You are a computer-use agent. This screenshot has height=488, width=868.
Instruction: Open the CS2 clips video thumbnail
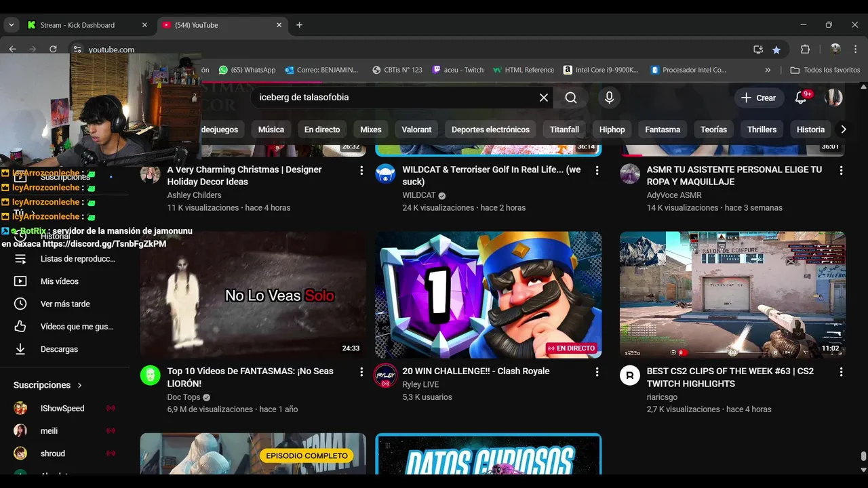tap(732, 295)
